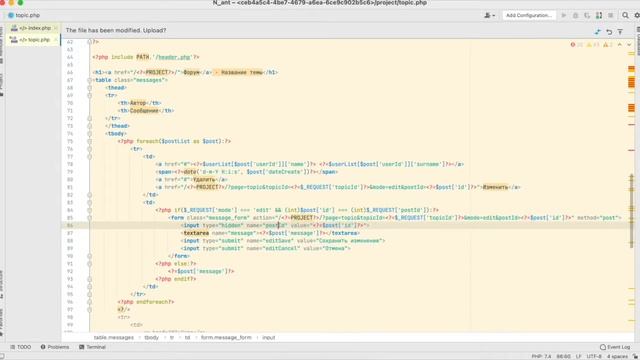Image resolution: width=640 pixels, height=360 pixels.
Task: Collapse the tbody fold on line 74
Action: (89, 134)
